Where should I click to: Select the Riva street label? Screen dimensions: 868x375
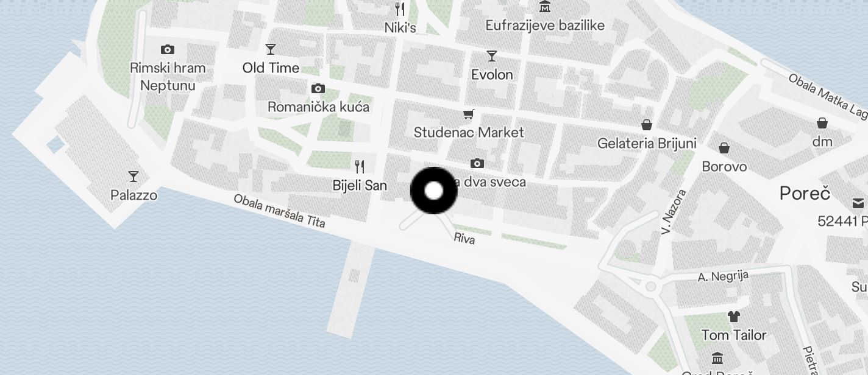464,239
